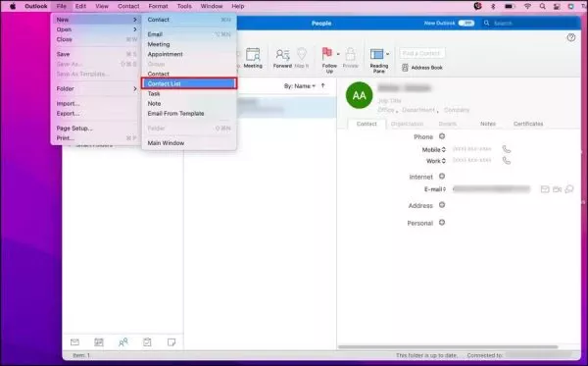588x366 pixels.
Task: Change the Mobile phone type selector
Action: pos(434,149)
